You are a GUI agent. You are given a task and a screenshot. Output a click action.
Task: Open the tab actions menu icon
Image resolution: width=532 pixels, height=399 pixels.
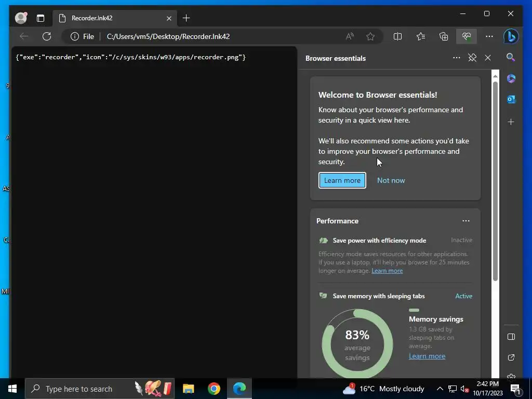[x=41, y=18]
